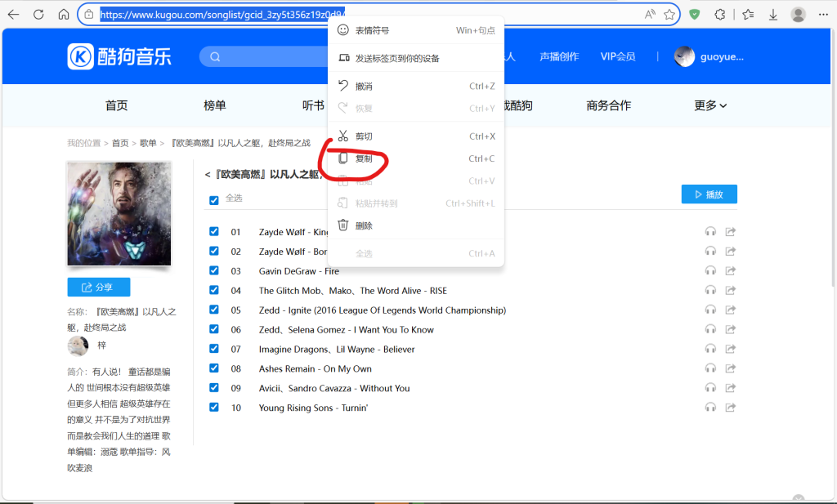The height and width of the screenshot is (504, 837).
Task: Click the guoyue user avatar in the Kugou header
Action: (684, 56)
